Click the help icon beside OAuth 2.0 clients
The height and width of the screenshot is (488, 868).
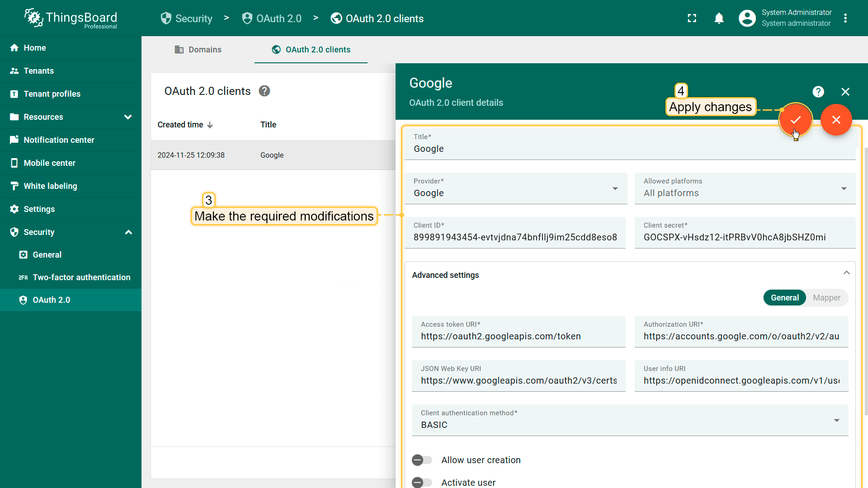coord(264,91)
